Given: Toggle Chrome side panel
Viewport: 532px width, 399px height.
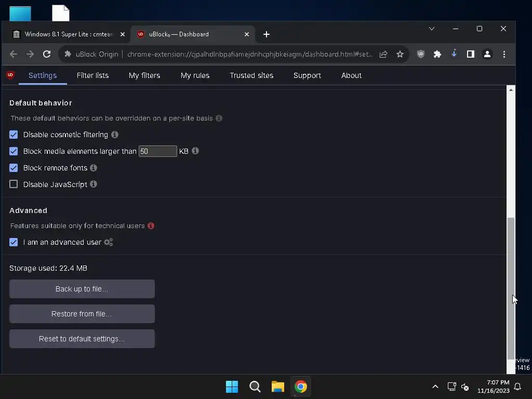Looking at the screenshot, I should coord(471,54).
